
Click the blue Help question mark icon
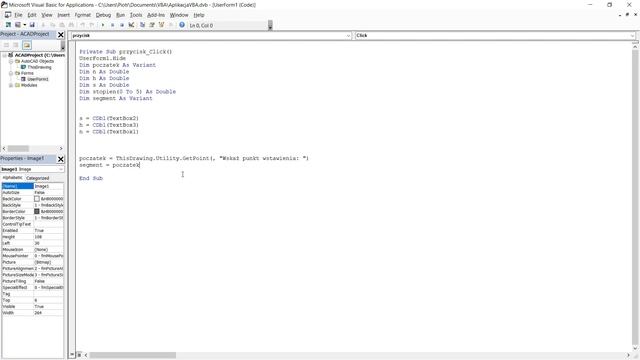[x=182, y=25]
